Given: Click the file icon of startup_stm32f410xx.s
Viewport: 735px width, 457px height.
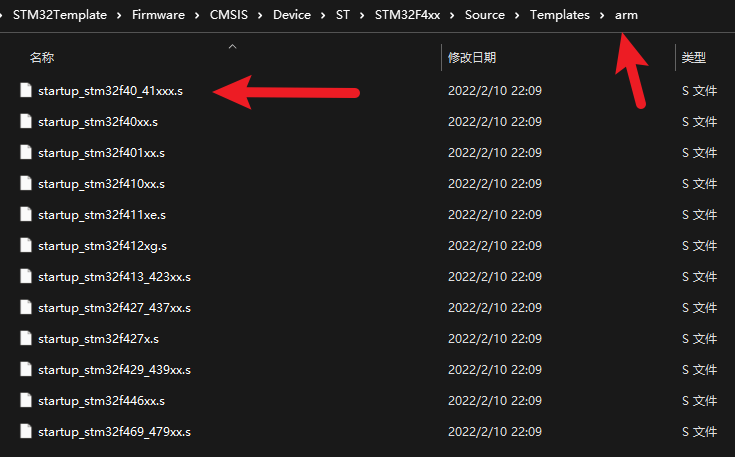Looking at the screenshot, I should pos(27,184).
